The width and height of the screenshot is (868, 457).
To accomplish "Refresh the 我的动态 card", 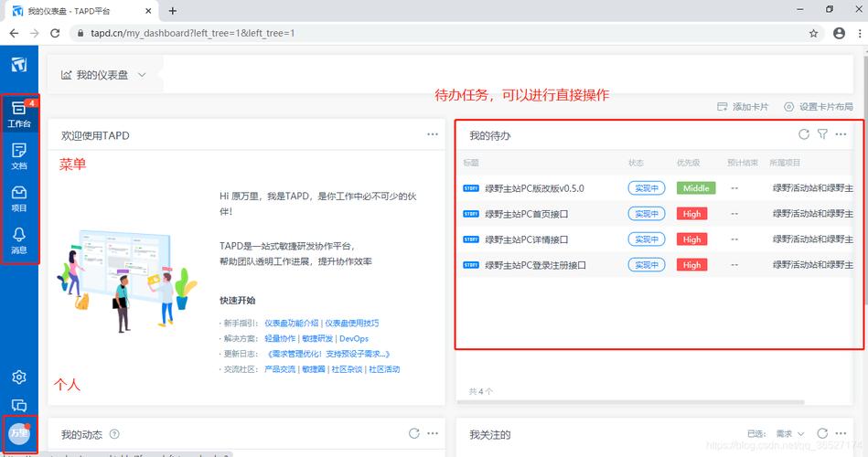I will tap(414, 434).
